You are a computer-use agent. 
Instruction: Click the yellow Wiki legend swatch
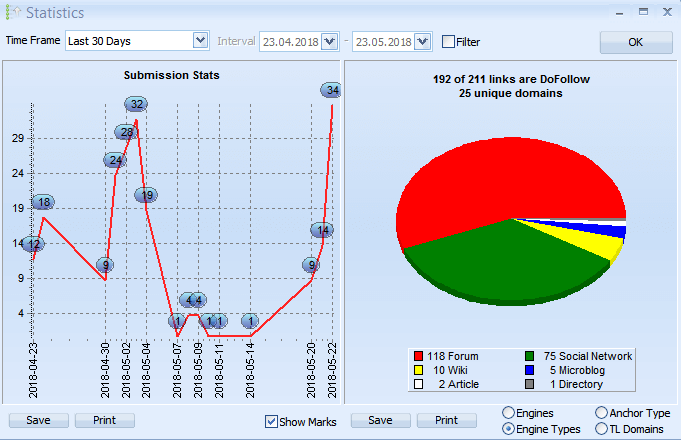418,370
